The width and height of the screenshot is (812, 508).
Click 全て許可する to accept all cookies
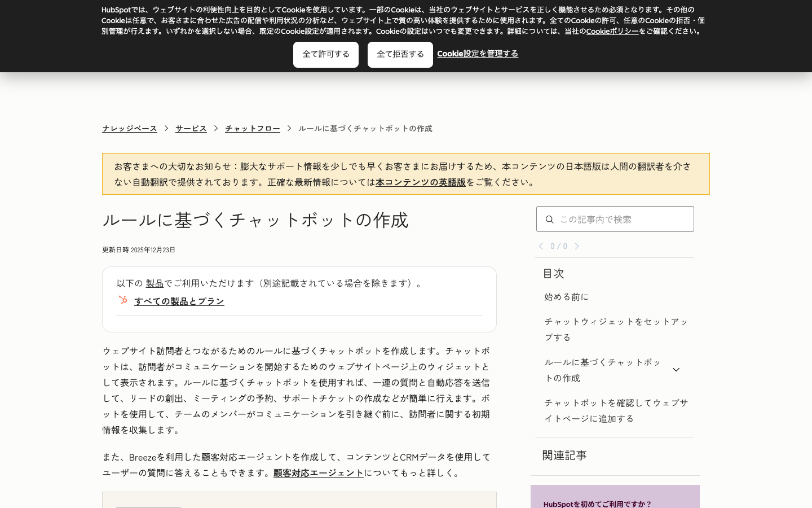coord(325,54)
